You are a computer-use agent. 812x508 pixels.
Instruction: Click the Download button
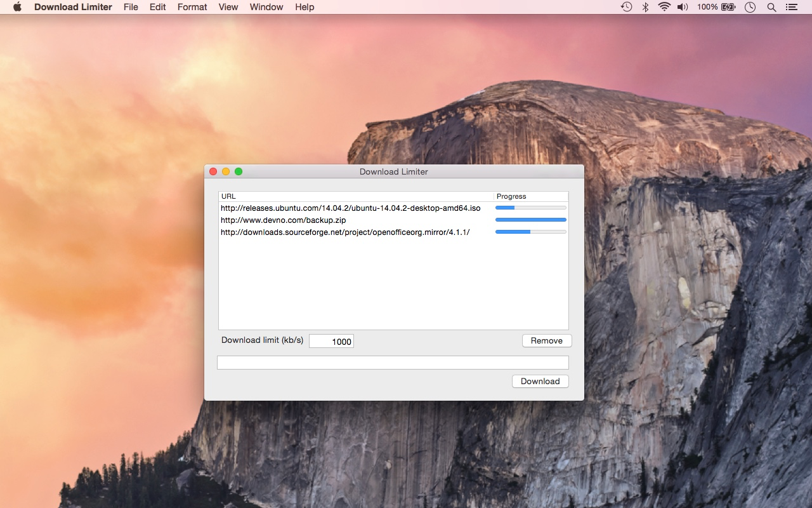(x=540, y=382)
